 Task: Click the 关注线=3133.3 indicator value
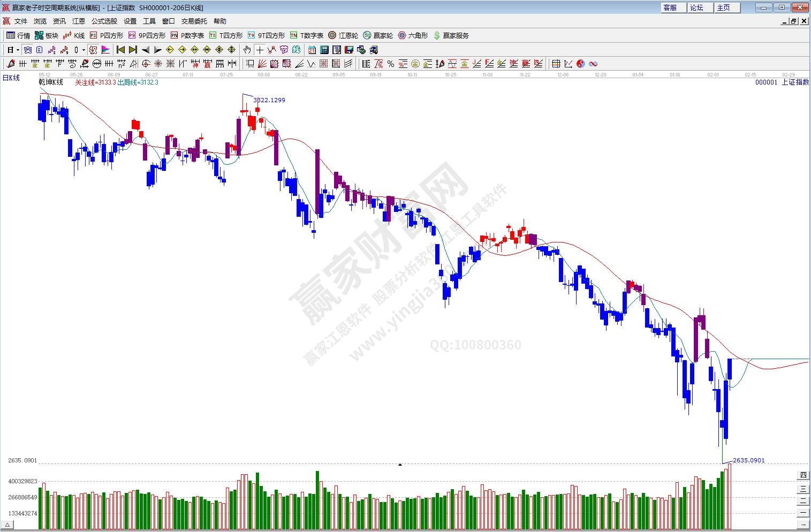point(95,82)
